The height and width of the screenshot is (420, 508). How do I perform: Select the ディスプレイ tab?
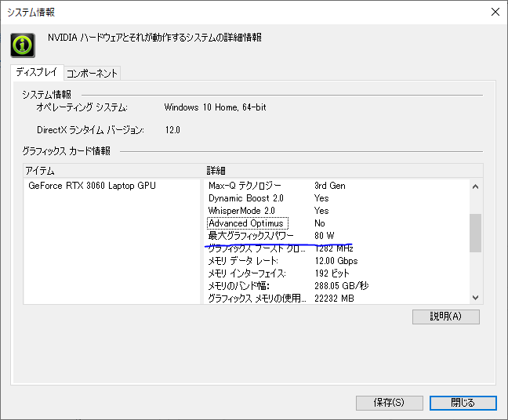point(37,72)
